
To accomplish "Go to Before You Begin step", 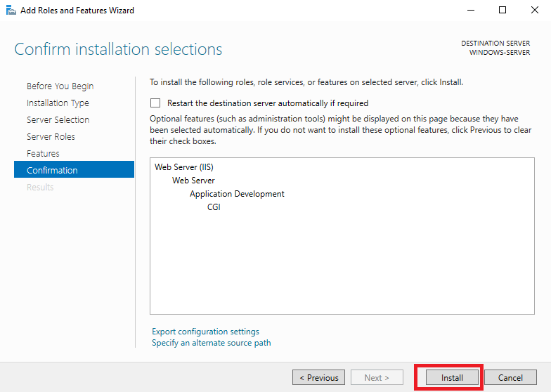I will point(60,86).
